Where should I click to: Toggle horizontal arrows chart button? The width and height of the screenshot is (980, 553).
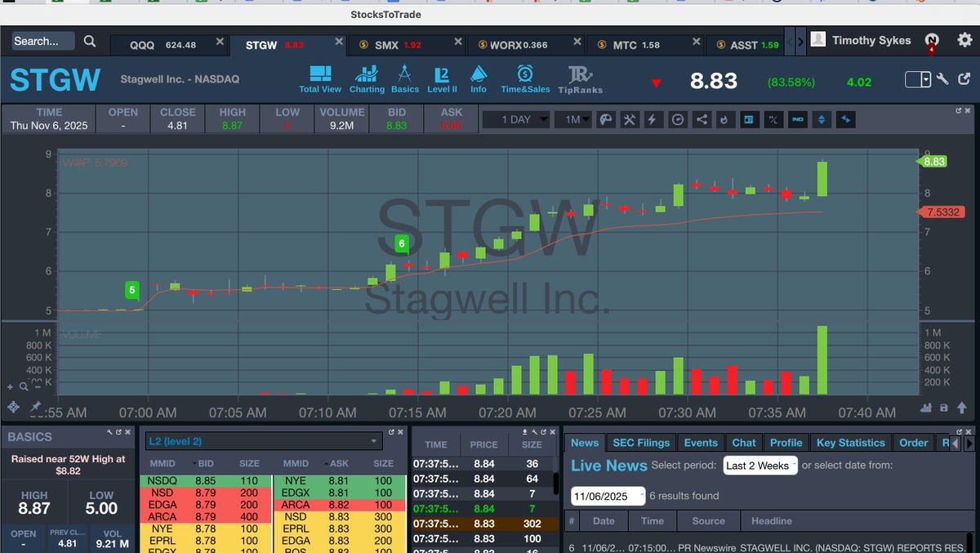point(845,119)
